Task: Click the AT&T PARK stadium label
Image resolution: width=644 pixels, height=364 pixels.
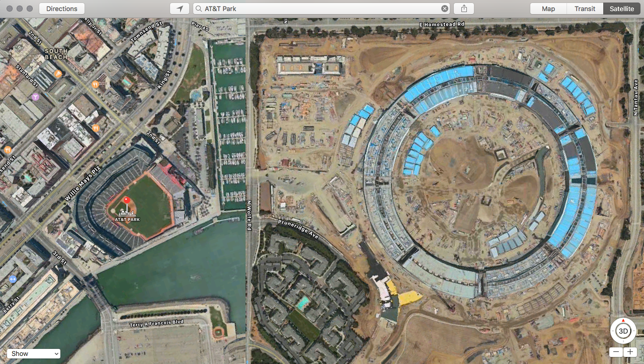Action: tap(127, 220)
